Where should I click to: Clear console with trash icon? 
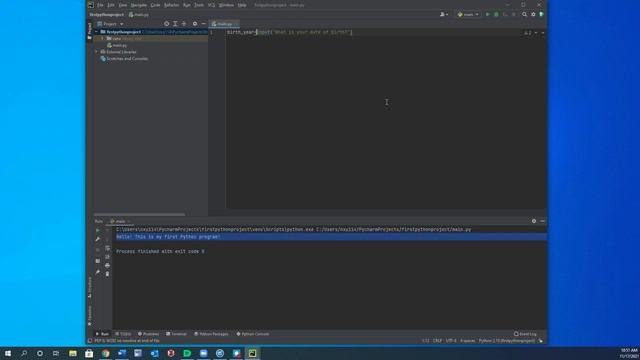(107, 274)
